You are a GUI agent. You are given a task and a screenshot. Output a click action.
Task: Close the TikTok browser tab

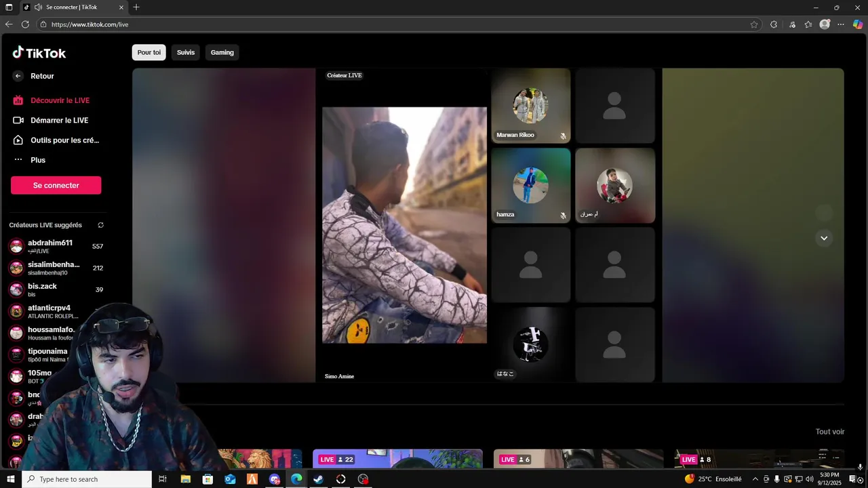pyautogui.click(x=121, y=7)
